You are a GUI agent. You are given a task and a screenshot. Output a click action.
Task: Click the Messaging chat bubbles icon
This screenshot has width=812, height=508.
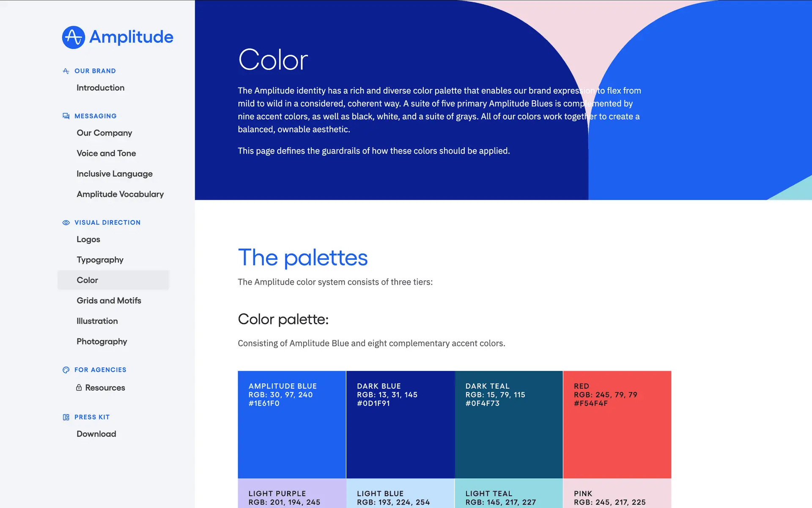[66, 116]
